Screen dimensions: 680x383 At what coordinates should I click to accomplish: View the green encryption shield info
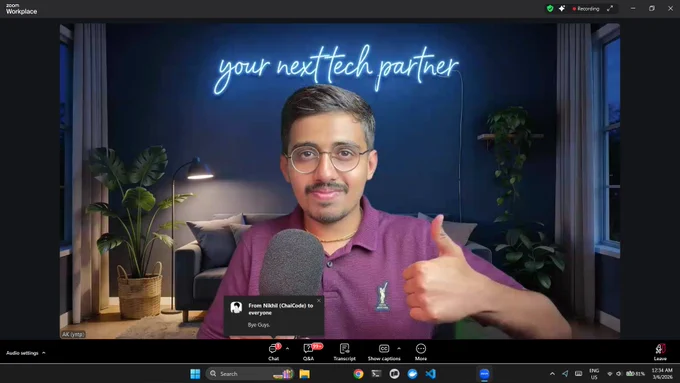point(550,8)
